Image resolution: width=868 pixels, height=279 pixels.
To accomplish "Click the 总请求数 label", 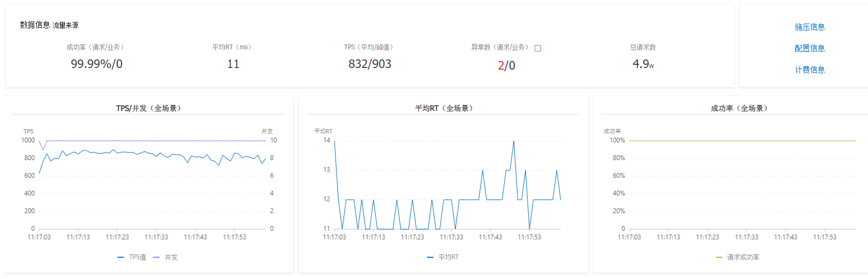I will pos(643,47).
